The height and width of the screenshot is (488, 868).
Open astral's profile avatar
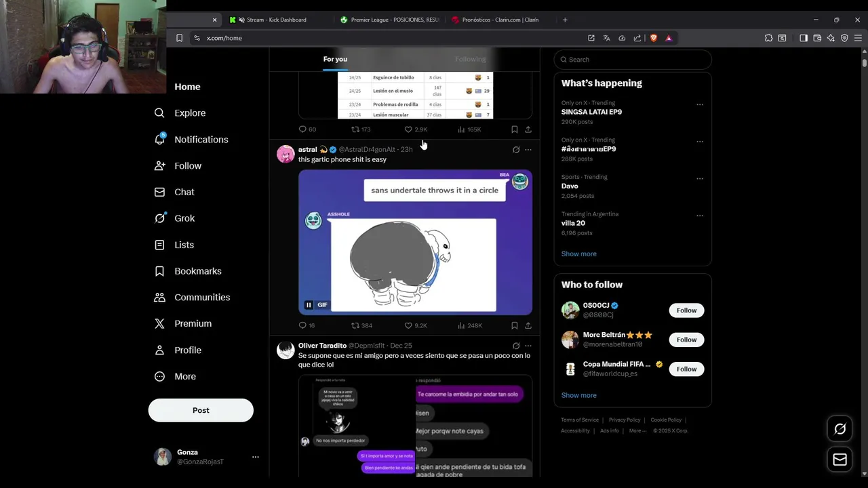pyautogui.click(x=285, y=154)
